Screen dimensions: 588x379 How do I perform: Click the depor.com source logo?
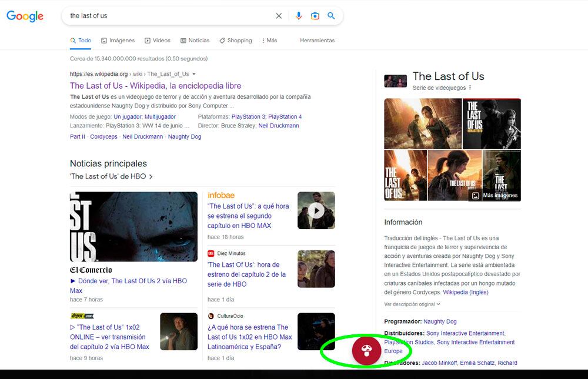tap(83, 315)
